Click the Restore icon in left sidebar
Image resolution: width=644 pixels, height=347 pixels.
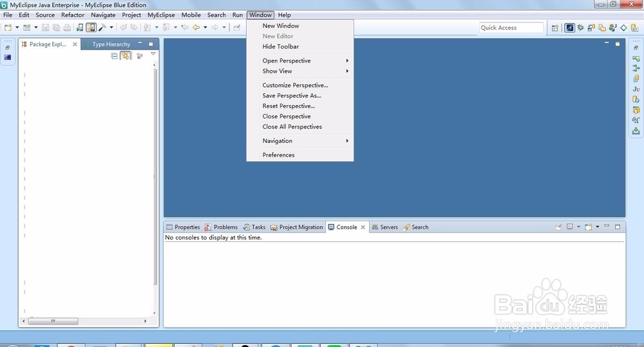(x=7, y=48)
